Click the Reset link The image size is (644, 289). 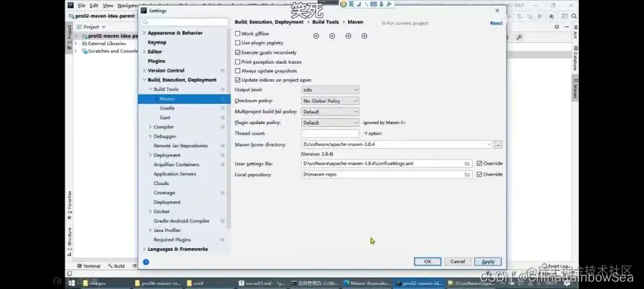[496, 23]
